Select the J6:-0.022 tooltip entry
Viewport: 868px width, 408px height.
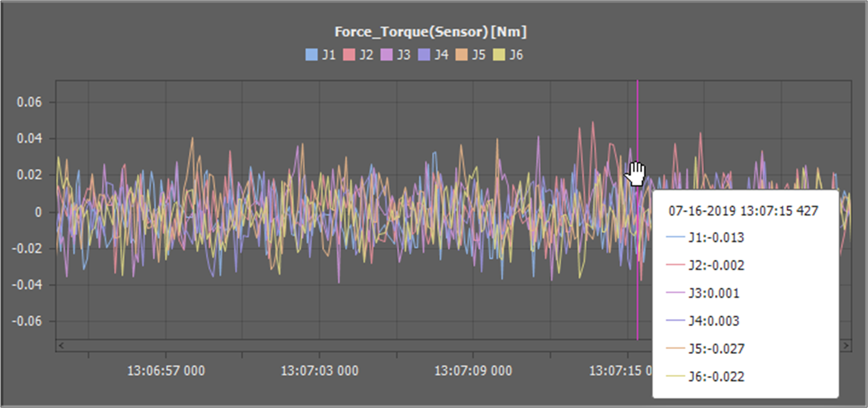tap(716, 376)
